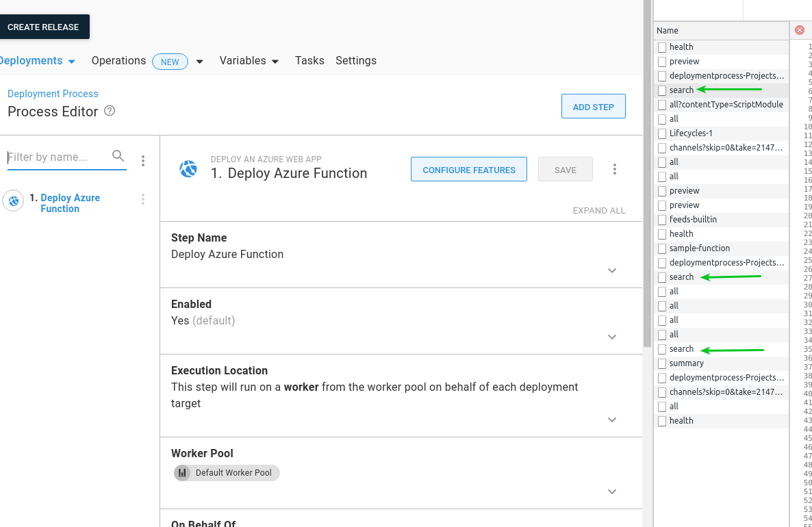Open the Variables dropdown arrow
812x527 pixels.
click(x=275, y=62)
